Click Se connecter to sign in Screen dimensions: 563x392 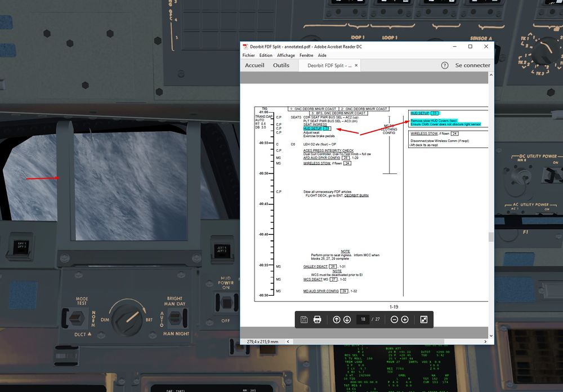[472, 65]
